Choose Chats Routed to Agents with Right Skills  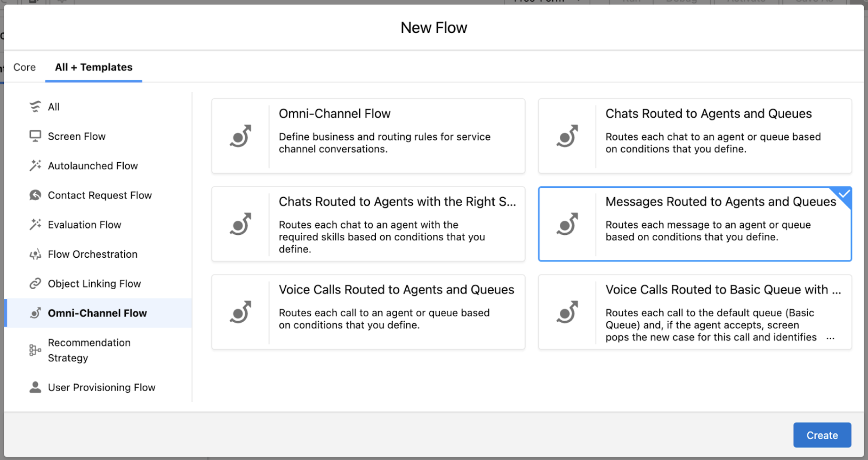pyautogui.click(x=368, y=224)
